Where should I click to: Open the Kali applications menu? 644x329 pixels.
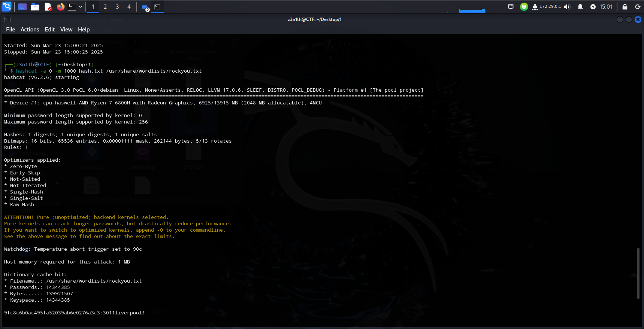pyautogui.click(x=7, y=7)
